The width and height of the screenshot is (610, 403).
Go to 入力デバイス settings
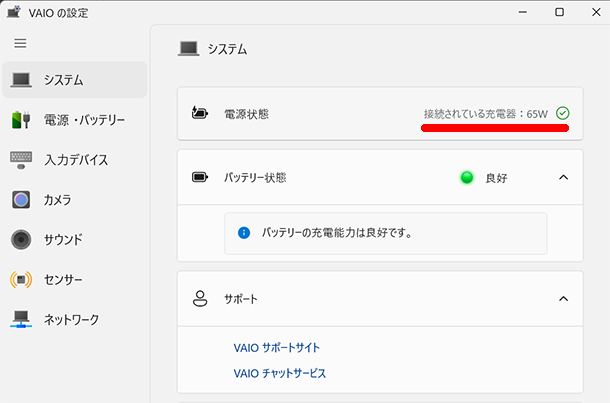click(x=75, y=160)
